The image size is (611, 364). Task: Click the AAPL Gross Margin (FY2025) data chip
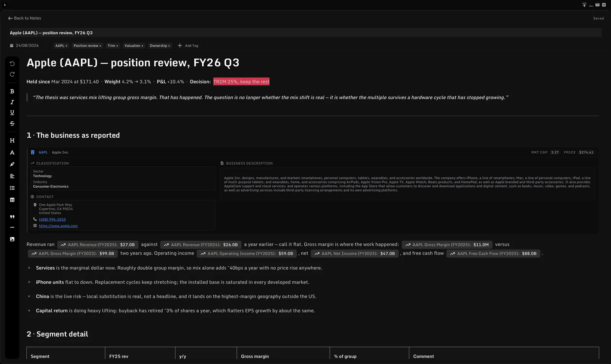(447, 245)
